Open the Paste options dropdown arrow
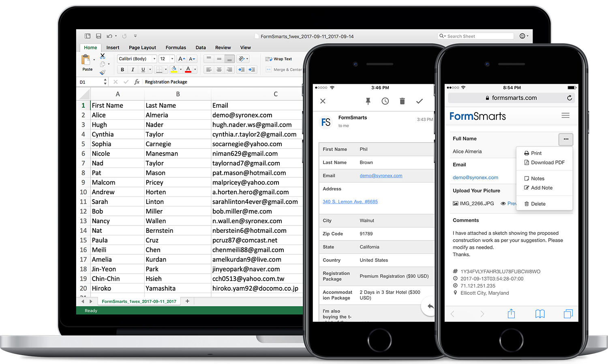Viewport: 608px width, 364px height. point(94,60)
